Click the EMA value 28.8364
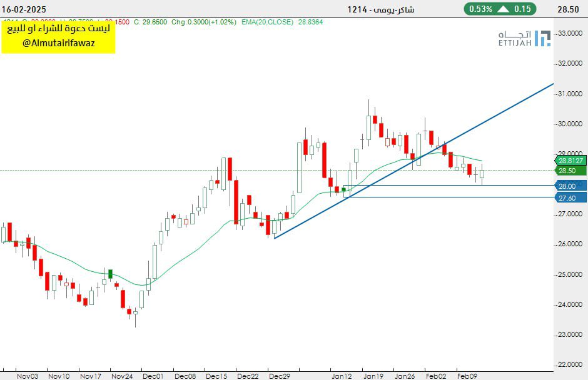Viewport: 588px width, 380px height. coord(310,22)
